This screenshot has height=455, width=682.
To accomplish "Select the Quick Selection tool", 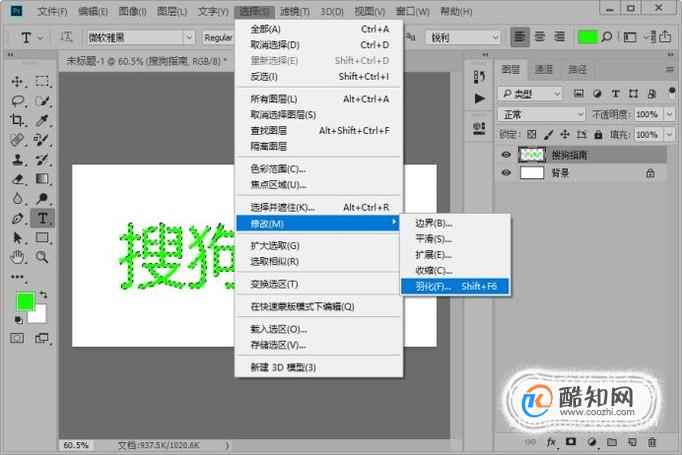I will [42, 101].
